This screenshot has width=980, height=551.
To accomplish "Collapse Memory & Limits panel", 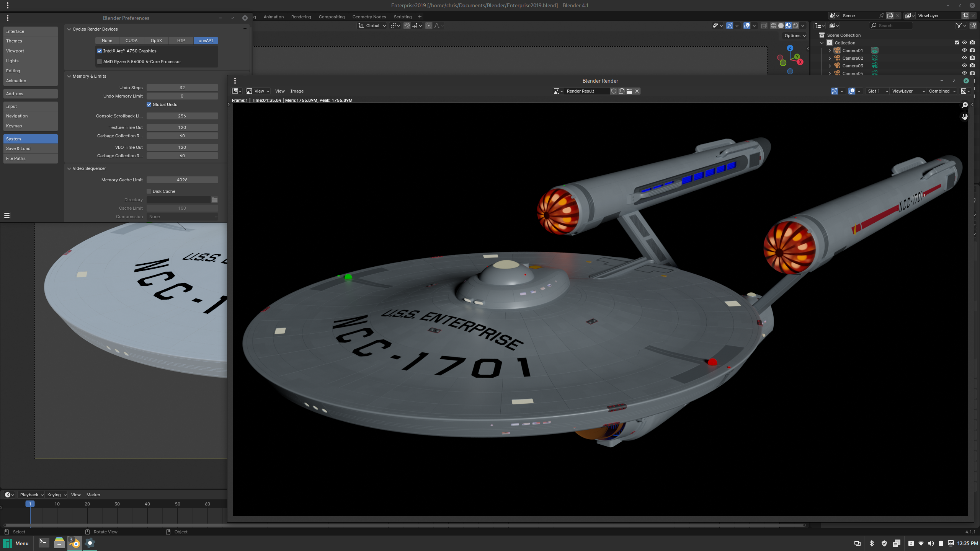I will pos(69,76).
